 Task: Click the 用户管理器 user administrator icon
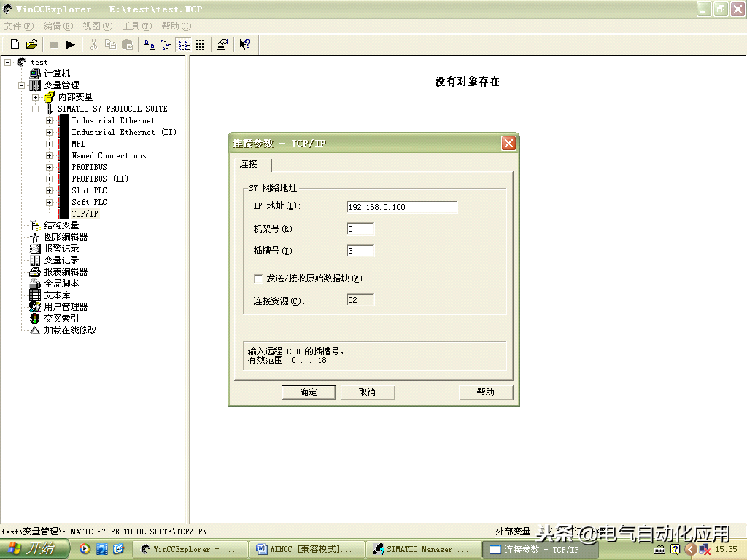click(x=35, y=307)
